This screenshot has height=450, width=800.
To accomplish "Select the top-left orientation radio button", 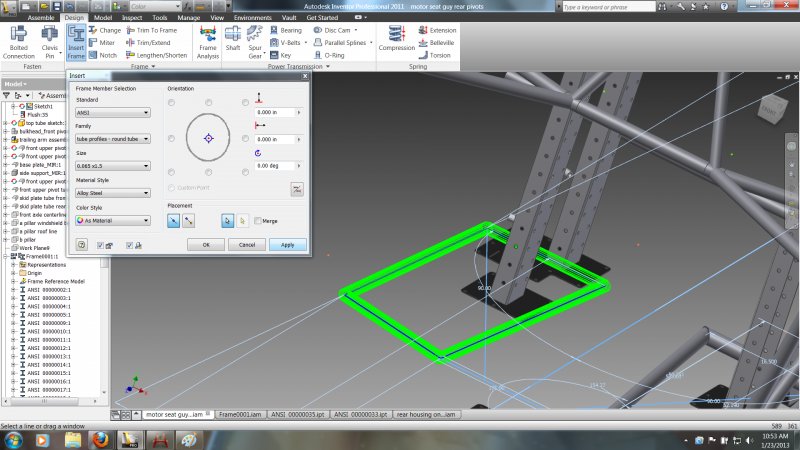I will click(171, 102).
